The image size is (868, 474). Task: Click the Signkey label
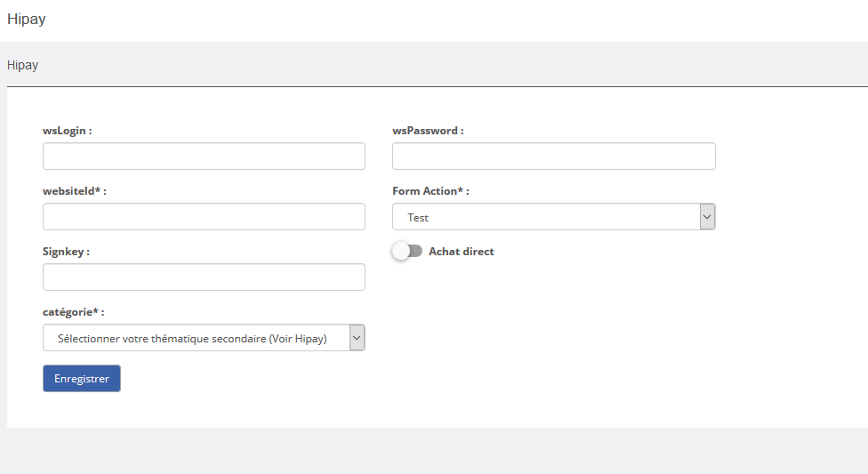[x=66, y=252]
